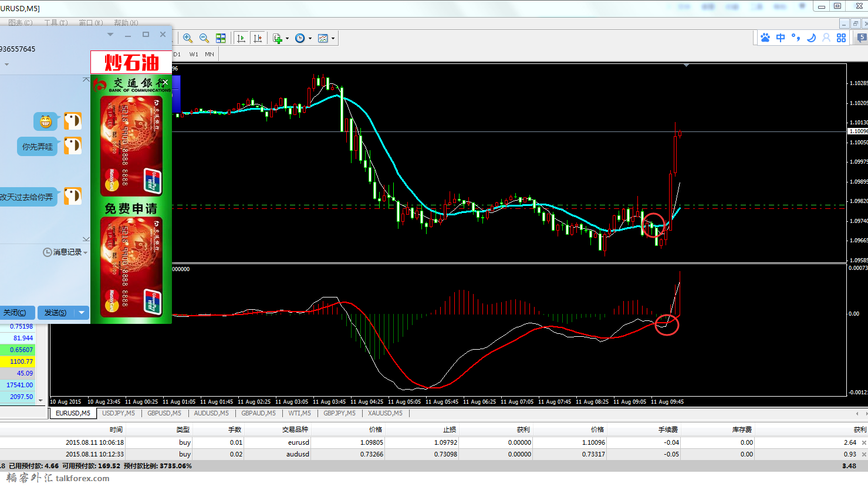Toggle chart auto scroll
Image resolution: width=868 pixels, height=487 pixels.
pos(241,38)
